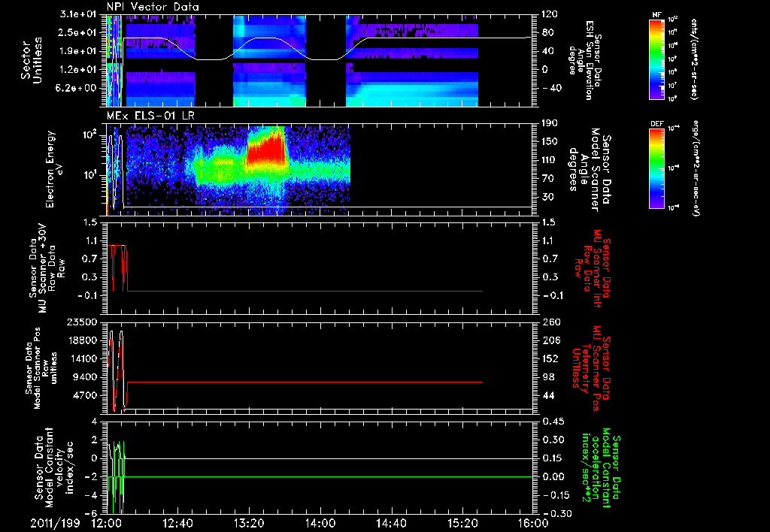Viewport: 770px width, 532px height.
Task: Click the 'Sector Unitless' axis label
Action: click(x=32, y=60)
